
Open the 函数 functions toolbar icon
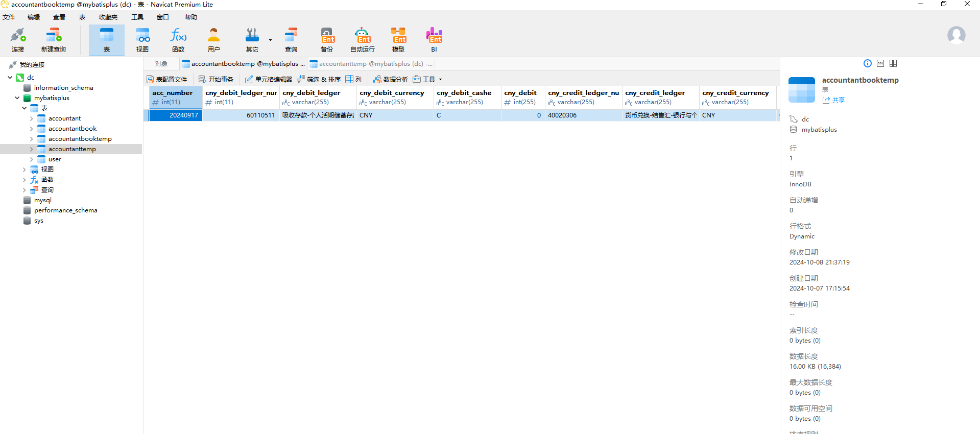tap(178, 40)
